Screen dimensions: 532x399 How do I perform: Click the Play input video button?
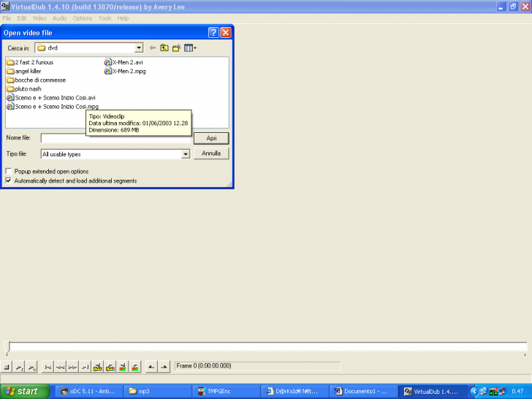coord(19,367)
